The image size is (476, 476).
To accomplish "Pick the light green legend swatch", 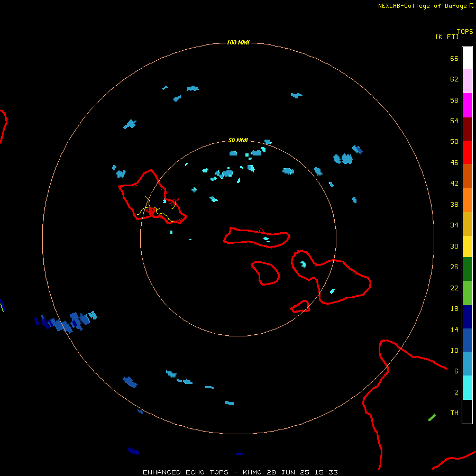I will tap(467, 293).
